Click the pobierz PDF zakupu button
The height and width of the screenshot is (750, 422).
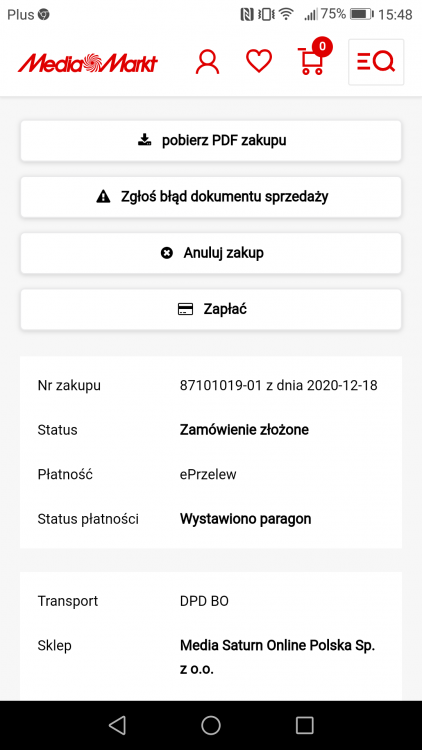(211, 141)
